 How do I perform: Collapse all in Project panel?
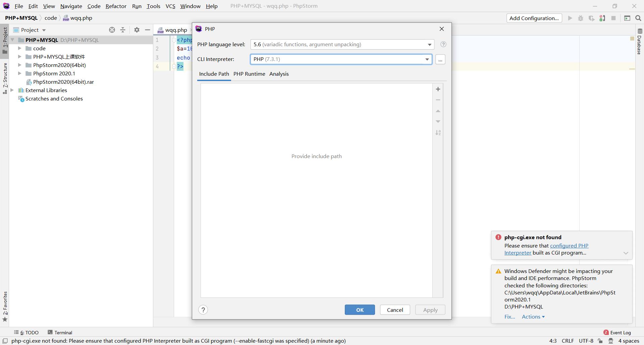(123, 30)
